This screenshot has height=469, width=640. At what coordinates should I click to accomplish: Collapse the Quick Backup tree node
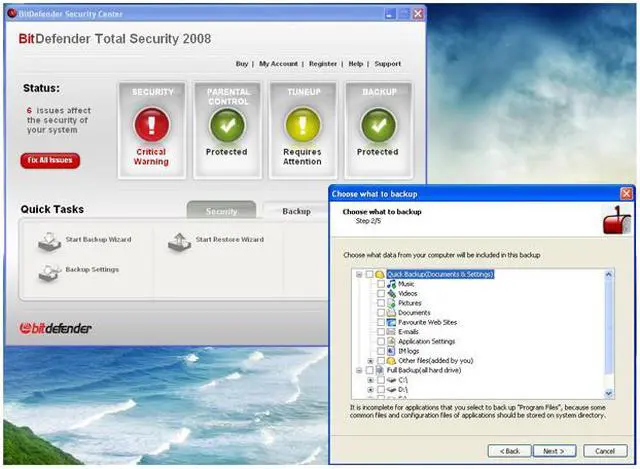coord(358,274)
